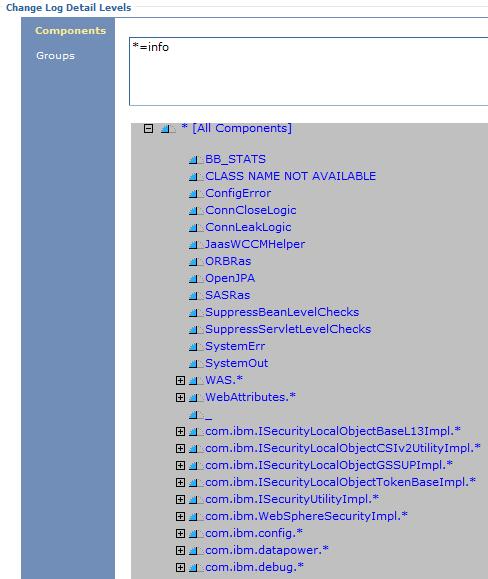Expand the WAS.* tree node
Image resolution: width=488 pixels, height=579 pixels.
[180, 380]
